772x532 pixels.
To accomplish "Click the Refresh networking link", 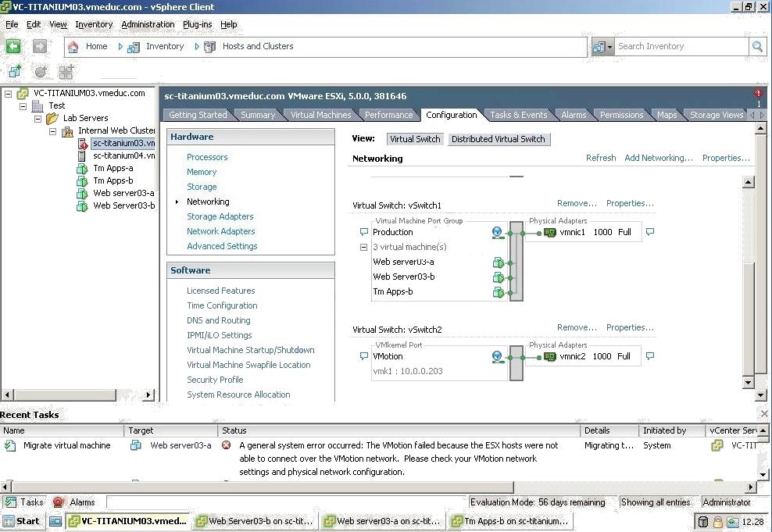I will coord(601,158).
